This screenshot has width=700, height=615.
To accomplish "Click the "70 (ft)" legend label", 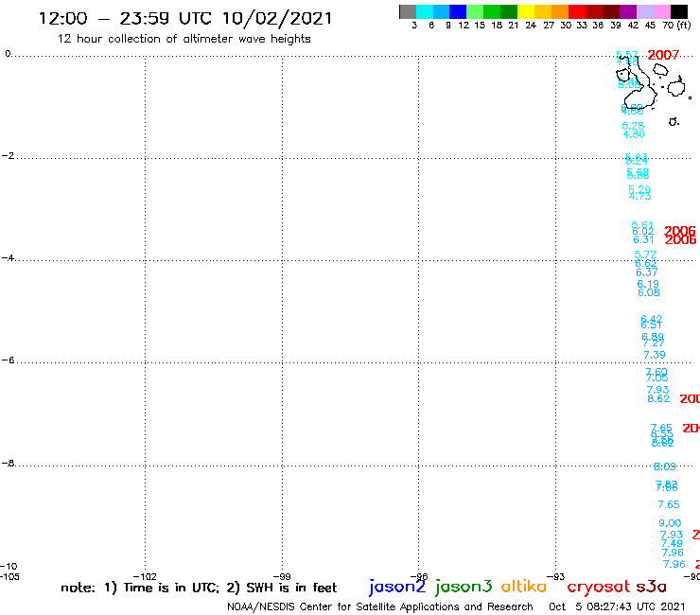I will point(676,25).
